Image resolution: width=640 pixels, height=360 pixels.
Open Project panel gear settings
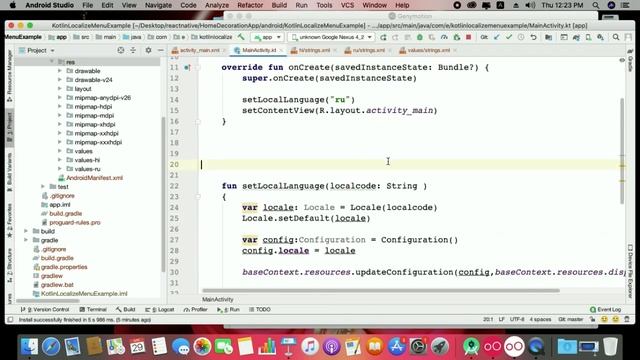(x=148, y=50)
